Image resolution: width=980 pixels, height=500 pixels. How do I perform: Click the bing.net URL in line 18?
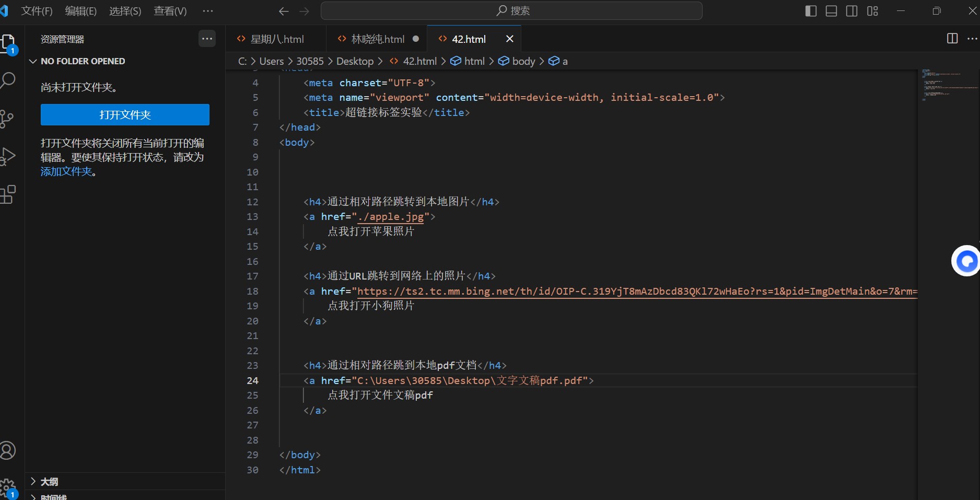point(637,291)
